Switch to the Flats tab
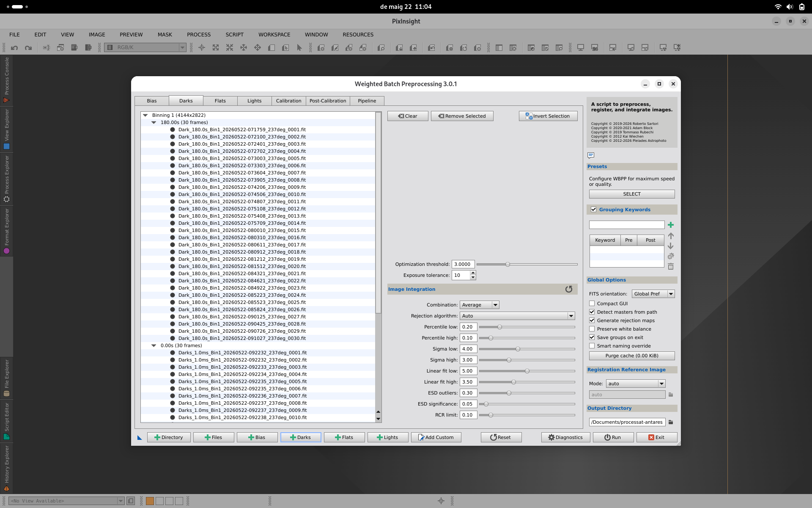Image resolution: width=812 pixels, height=508 pixels. [220, 101]
